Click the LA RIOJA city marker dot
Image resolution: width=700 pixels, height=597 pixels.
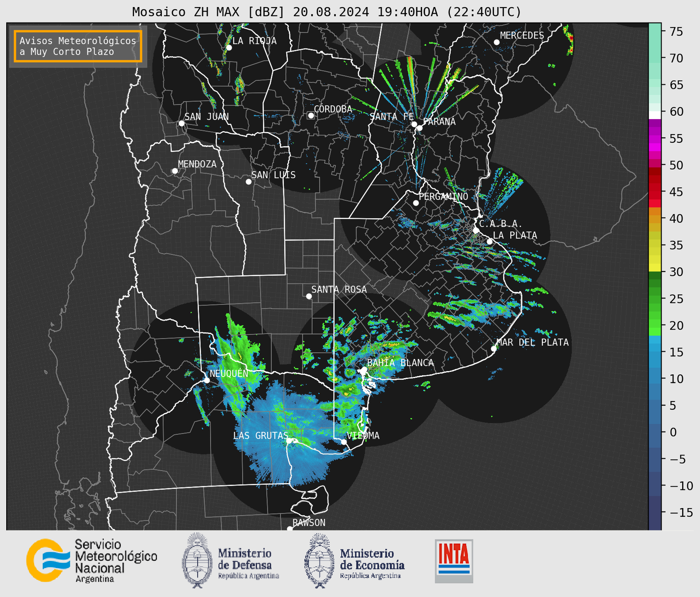[x=229, y=48]
